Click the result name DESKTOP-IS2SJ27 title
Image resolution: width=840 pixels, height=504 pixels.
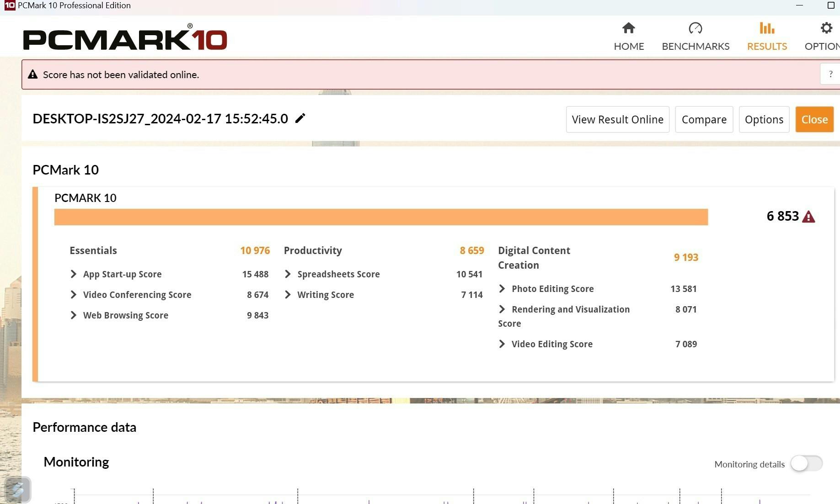point(160,119)
